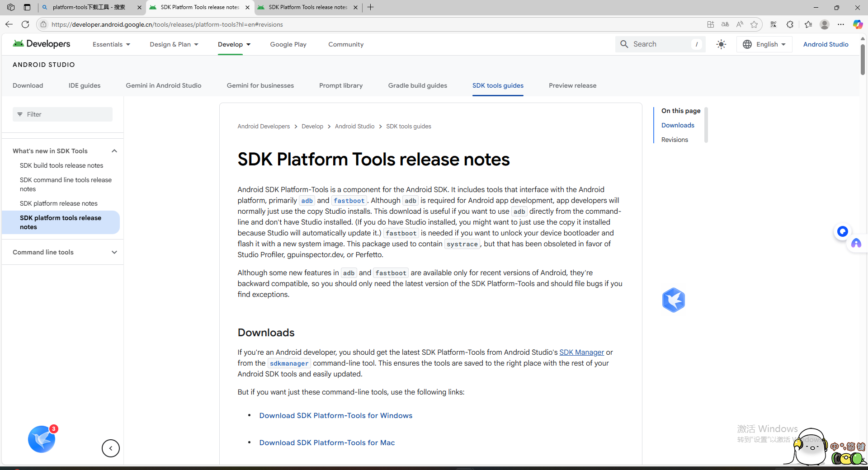Jump to Downloads in On this page
This screenshot has height=470, width=868.
pos(678,125)
